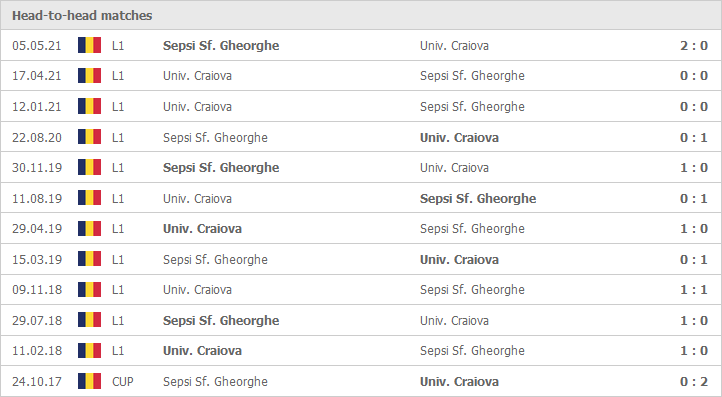Click Romania flag icon for 30.11.19 match
This screenshot has width=722, height=397.
pos(89,167)
